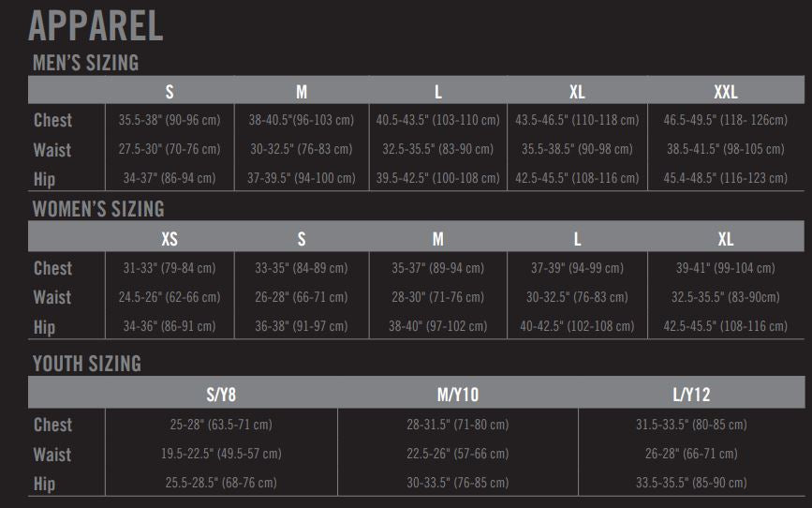Click the YOUTH SIZING section title
Image resolution: width=812 pixels, height=508 pixels.
(x=87, y=364)
